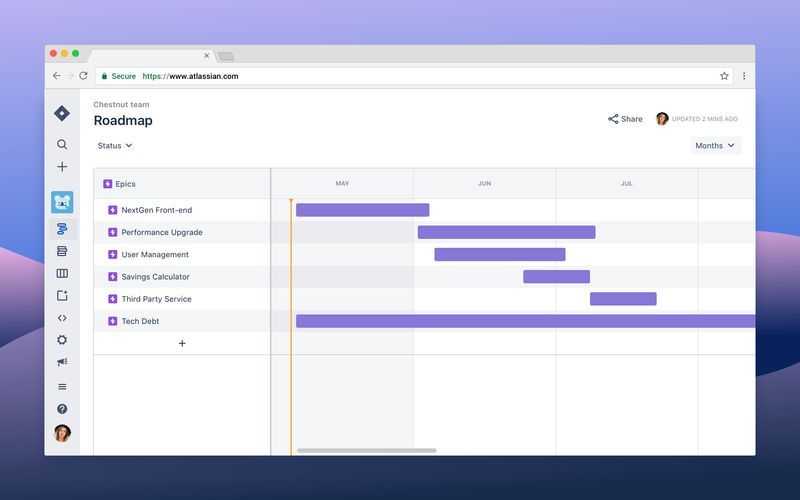Image resolution: width=800 pixels, height=500 pixels.
Task: Reload the page with refresh icon
Action: click(x=83, y=76)
